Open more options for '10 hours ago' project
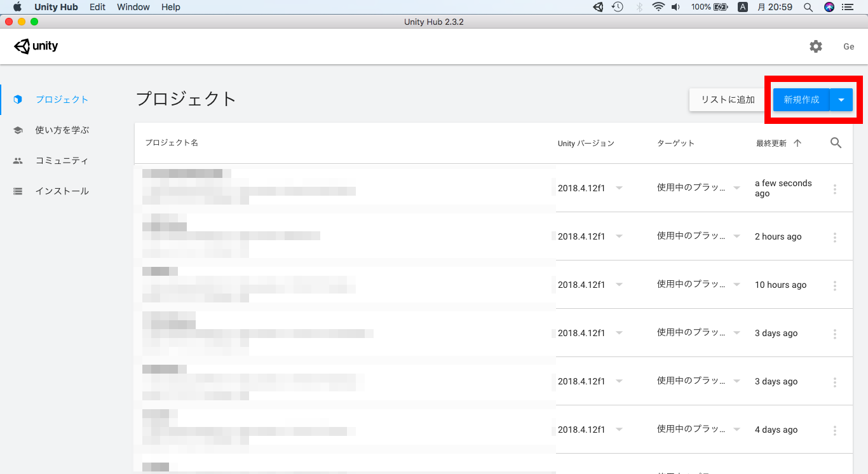 835,285
